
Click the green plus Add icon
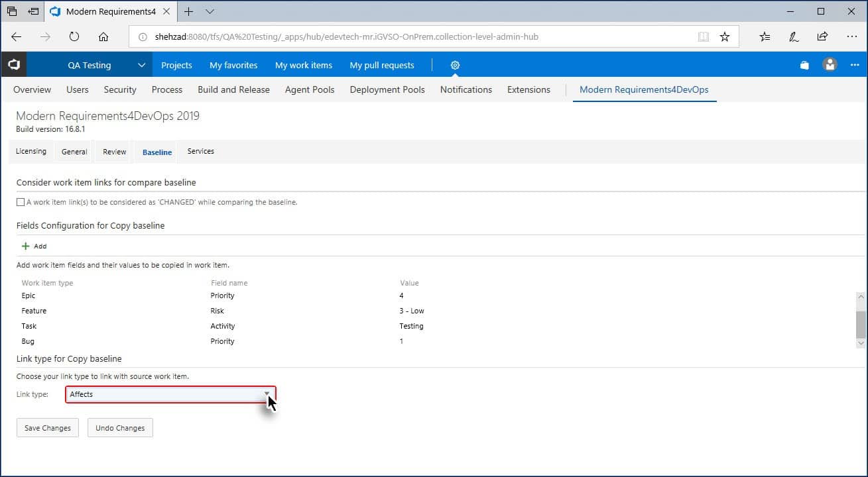pos(26,246)
